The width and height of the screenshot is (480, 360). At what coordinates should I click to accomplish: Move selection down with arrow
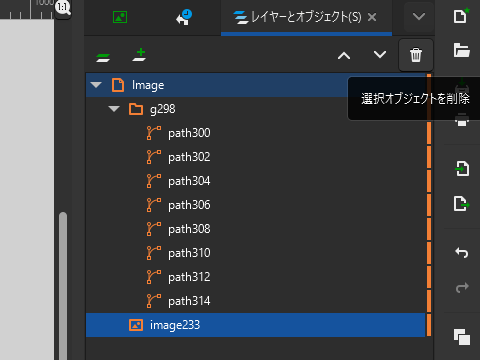click(x=380, y=54)
